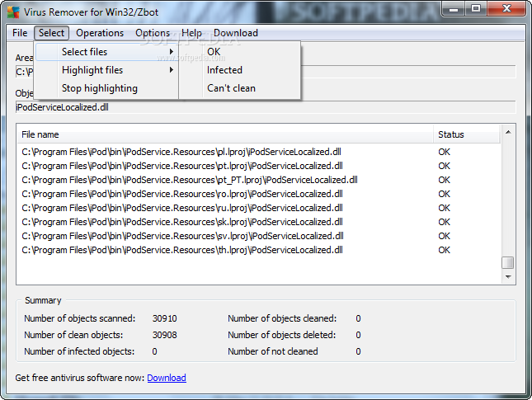Click the file list scrollbar thumb
The image size is (532, 400).
(508, 262)
